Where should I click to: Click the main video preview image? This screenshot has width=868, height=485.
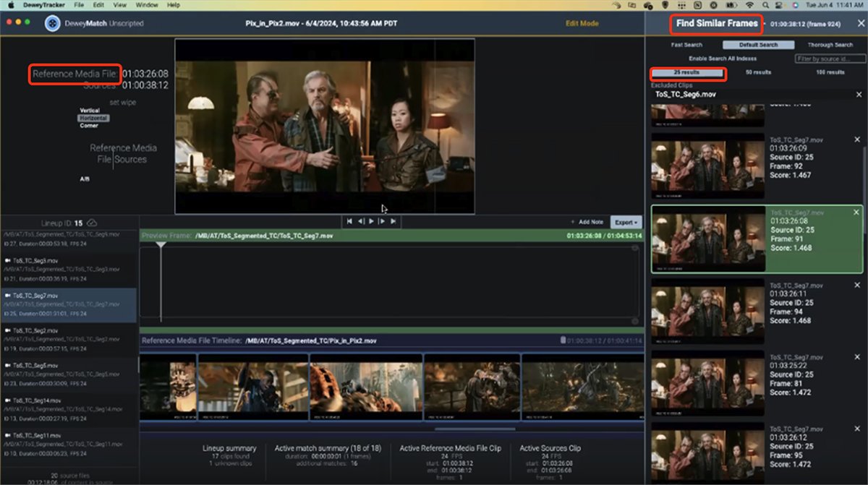(325, 126)
